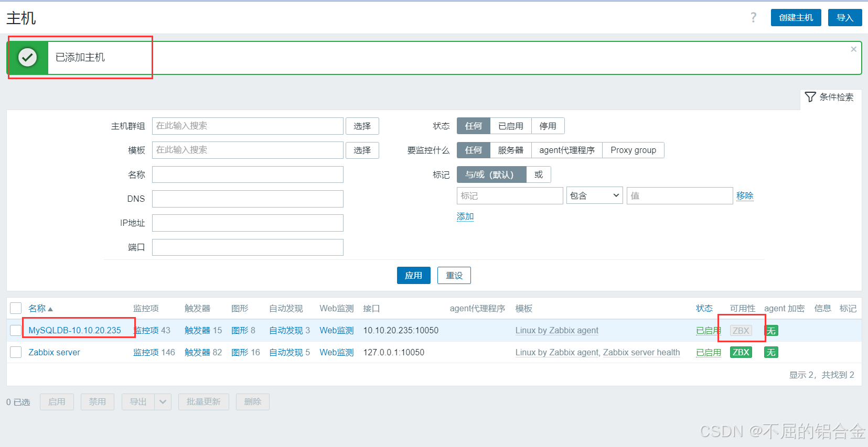Expand the 导出 dropdown arrow

pyautogui.click(x=163, y=402)
